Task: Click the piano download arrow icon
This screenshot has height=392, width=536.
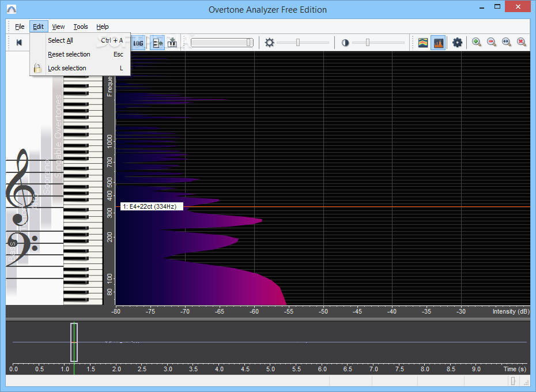Action: (173, 43)
